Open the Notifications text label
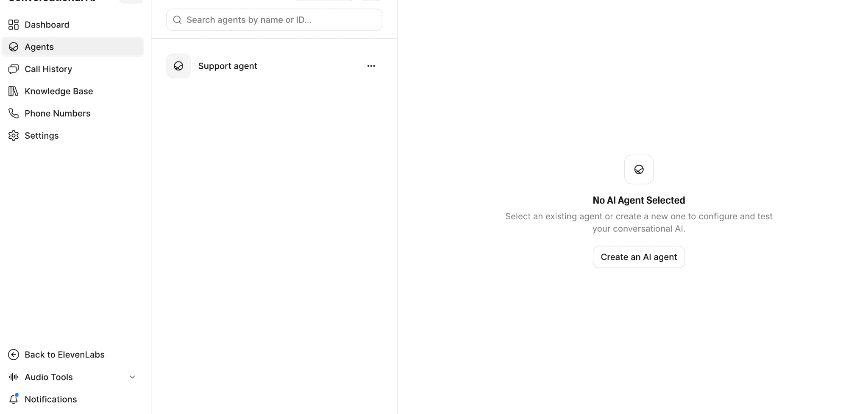 tap(51, 399)
